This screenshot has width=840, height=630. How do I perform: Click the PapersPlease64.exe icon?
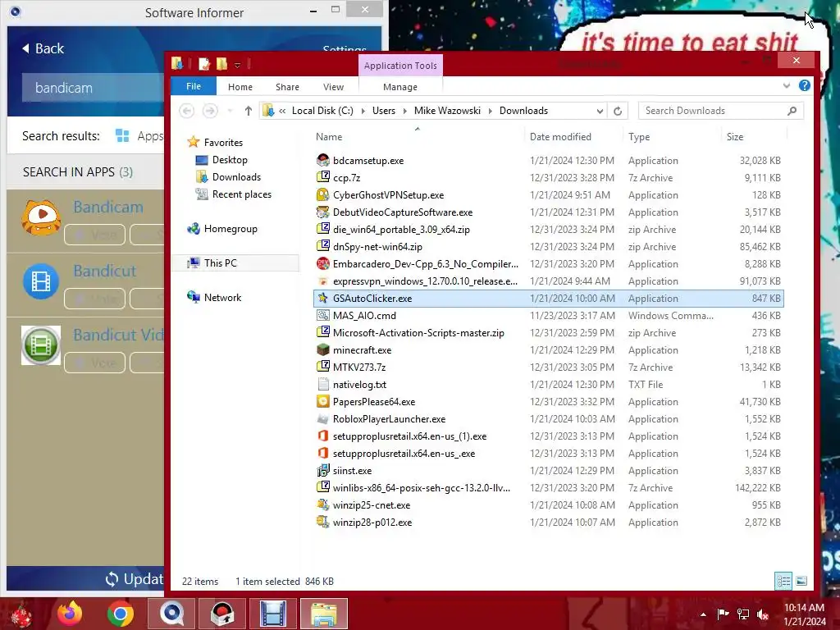pyautogui.click(x=322, y=401)
